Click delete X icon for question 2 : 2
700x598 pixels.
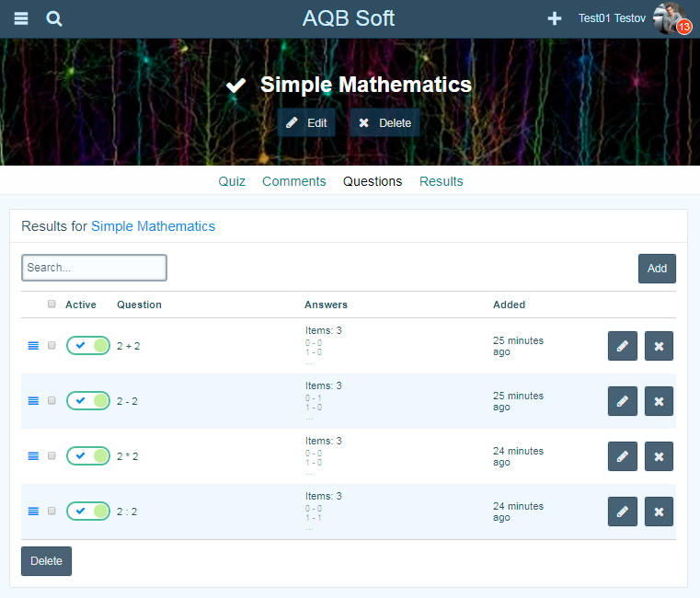pyautogui.click(x=659, y=512)
